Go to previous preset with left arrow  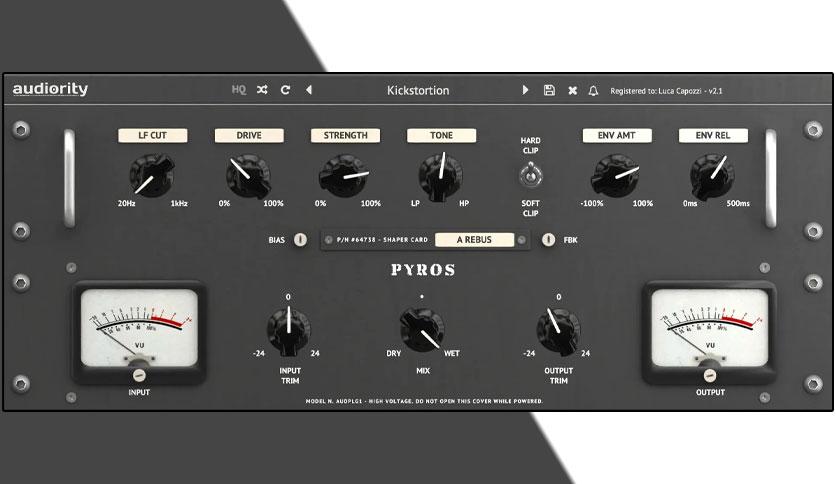pyautogui.click(x=309, y=90)
